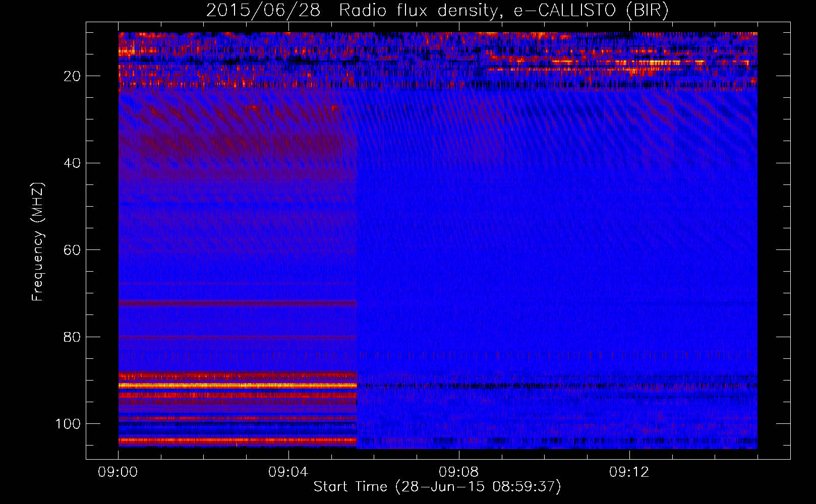This screenshot has width=816, height=504.
Task: Click the "e-CALLISTO (BIR)" text in the title
Action: [591, 10]
